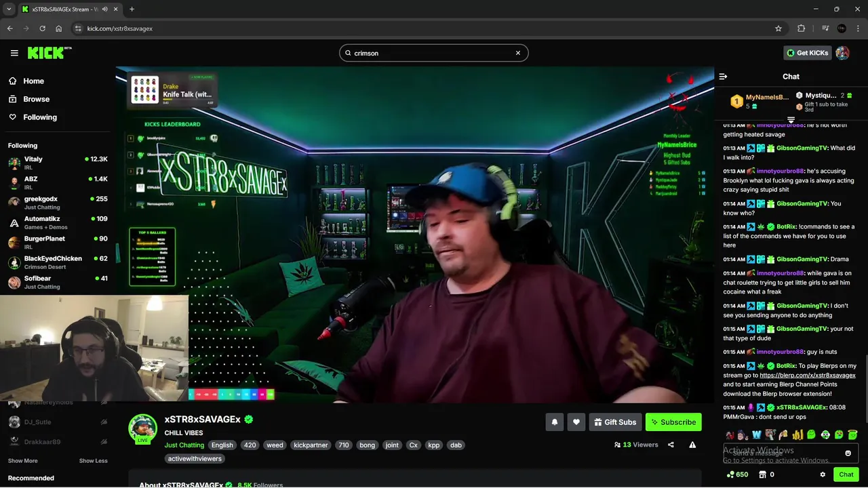This screenshot has width=868, height=488.
Task: Insert the green smiling blob emote
Action: coord(811,434)
